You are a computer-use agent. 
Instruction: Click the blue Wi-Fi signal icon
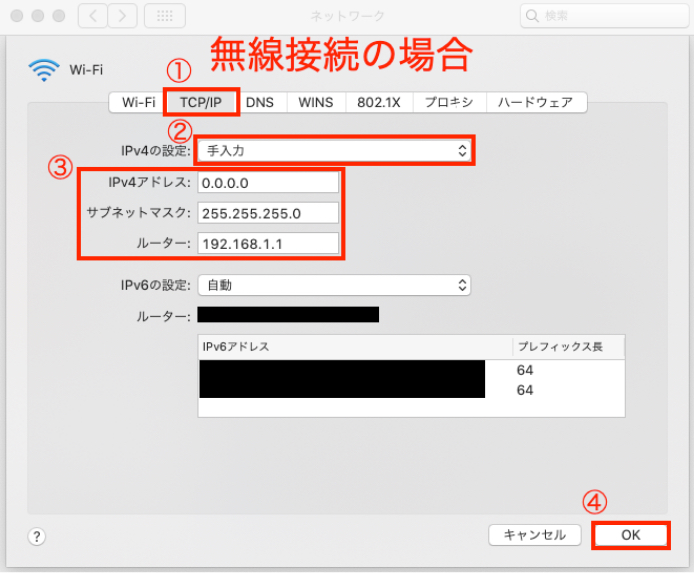tap(43, 70)
